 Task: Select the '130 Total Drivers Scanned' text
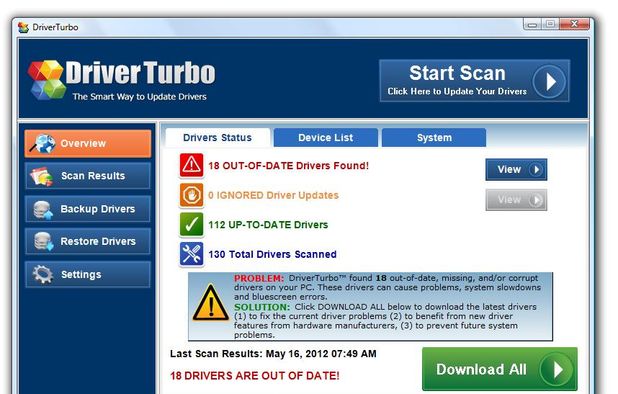click(272, 255)
